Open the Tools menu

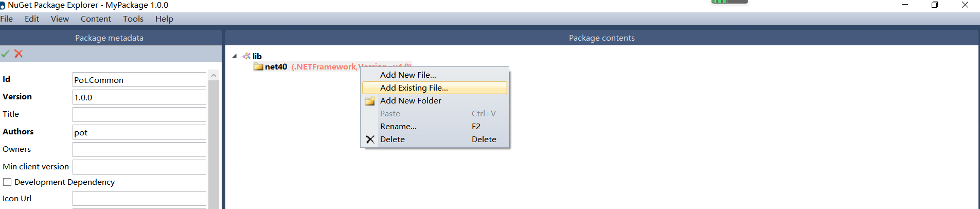coord(133,19)
